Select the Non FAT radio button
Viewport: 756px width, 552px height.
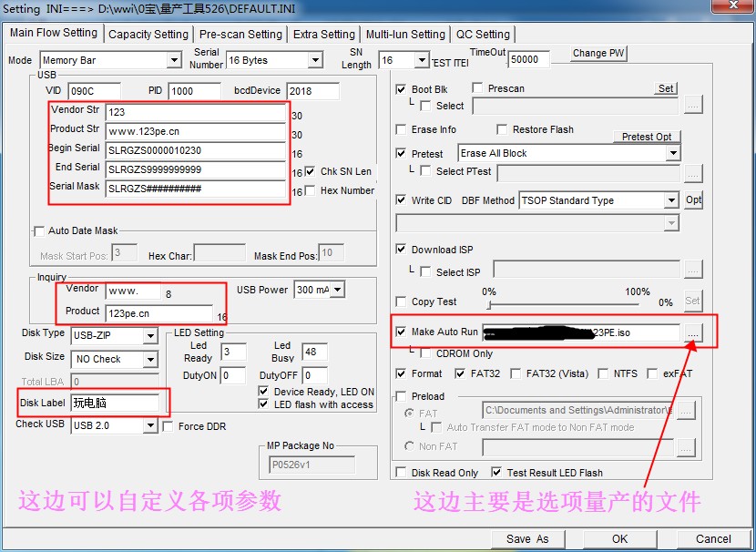pos(409,446)
